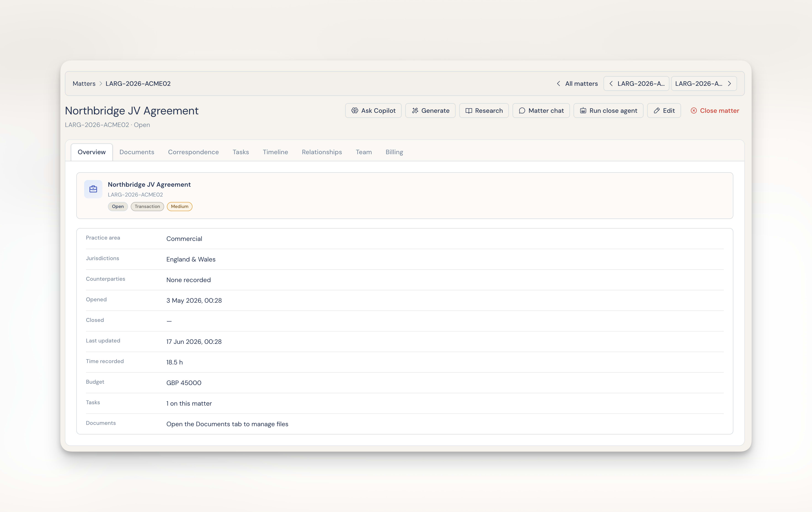The height and width of the screenshot is (512, 812).
Task: Open the Tasks tab
Action: pos(241,152)
